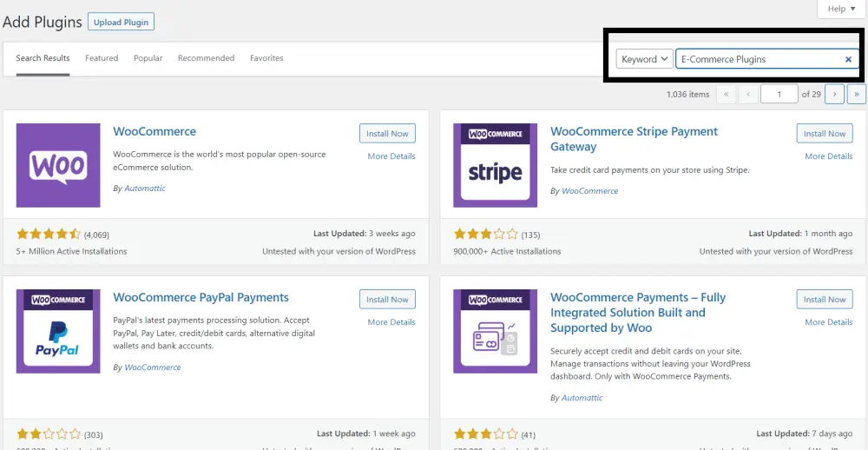Viewport: 868px width, 450px height.
Task: View More Details for WooCommerce Payments
Action: tap(829, 322)
